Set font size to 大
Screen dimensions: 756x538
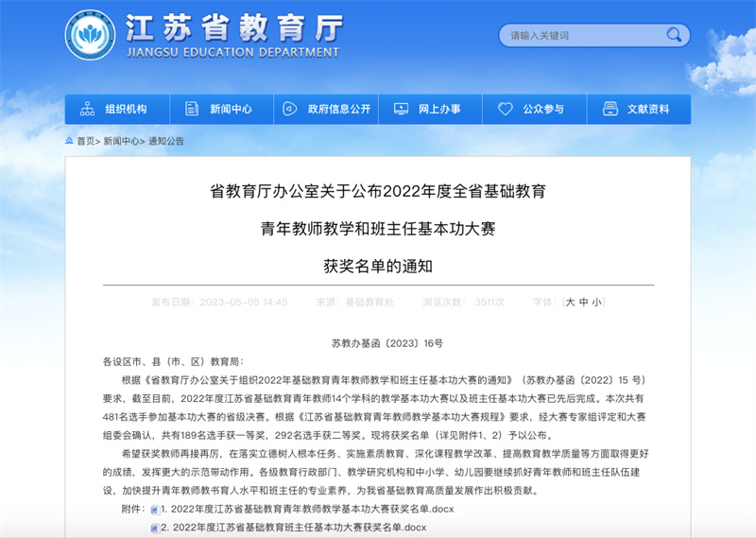pyautogui.click(x=571, y=303)
